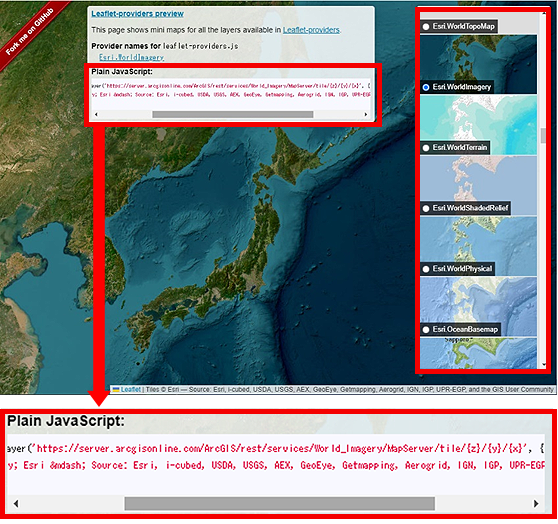558x524 pixels.
Task: Open the Leaflet-providers preview link
Action: (x=137, y=14)
